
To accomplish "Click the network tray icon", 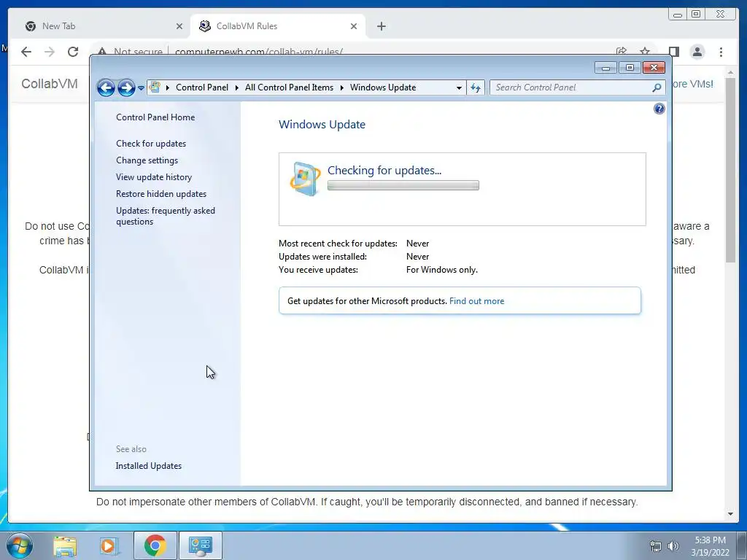I will click(656, 546).
